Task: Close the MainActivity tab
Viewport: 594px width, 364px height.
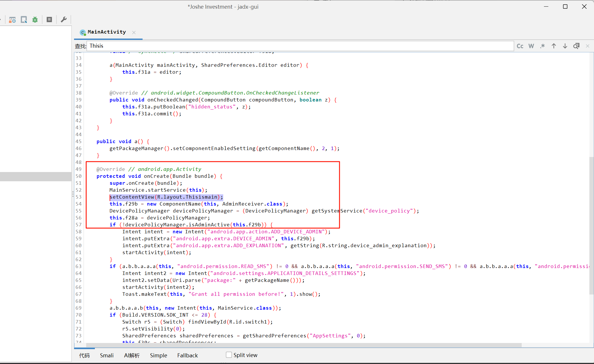Action: coord(134,32)
